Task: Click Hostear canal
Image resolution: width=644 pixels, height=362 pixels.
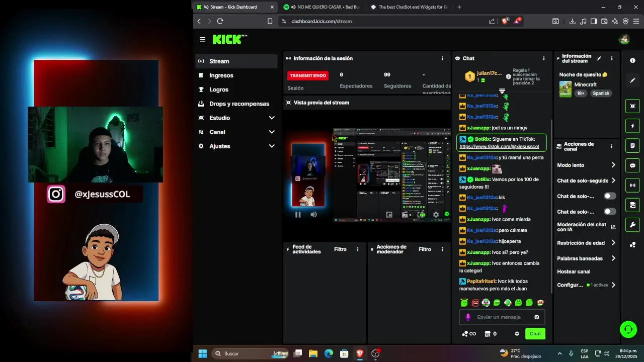Action: pyautogui.click(x=574, y=271)
